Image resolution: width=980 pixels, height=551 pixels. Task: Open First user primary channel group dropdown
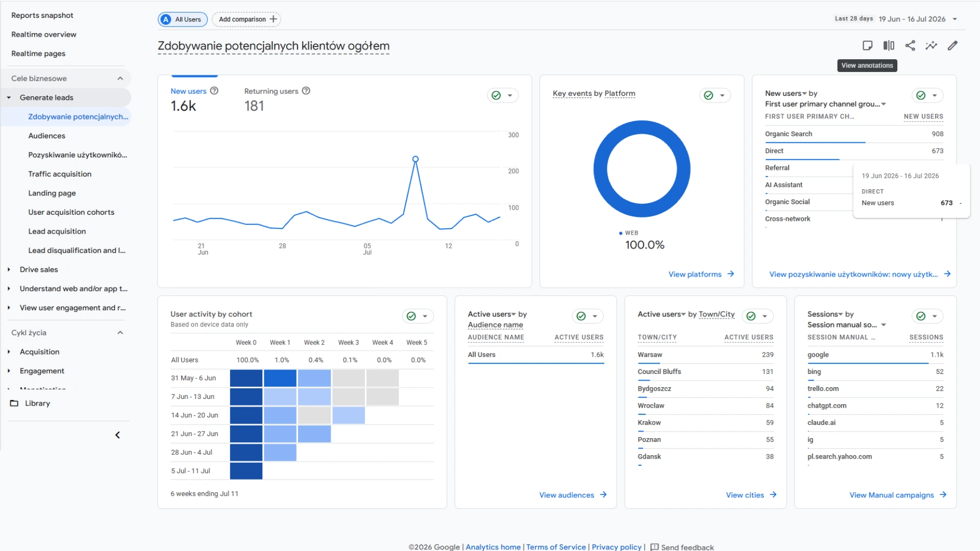click(x=884, y=104)
